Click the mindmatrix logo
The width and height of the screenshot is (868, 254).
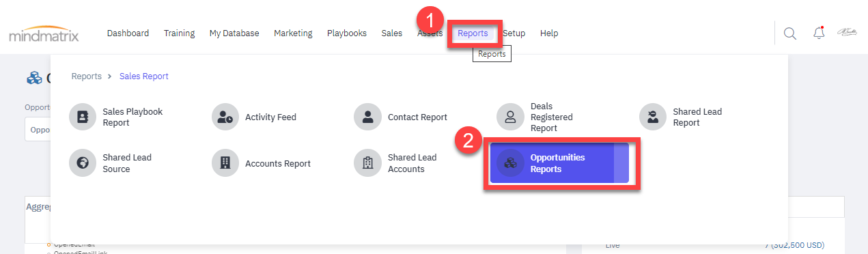click(44, 33)
